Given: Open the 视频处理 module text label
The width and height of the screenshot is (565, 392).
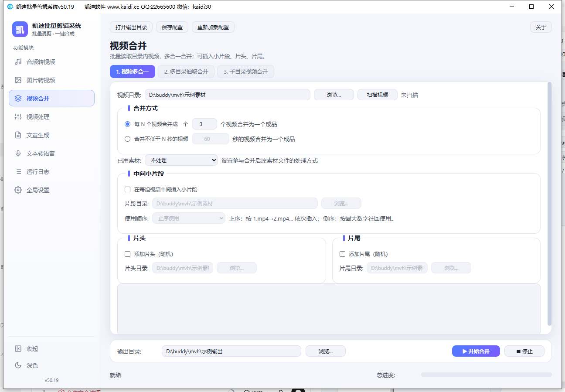Looking at the screenshot, I should pos(38,117).
